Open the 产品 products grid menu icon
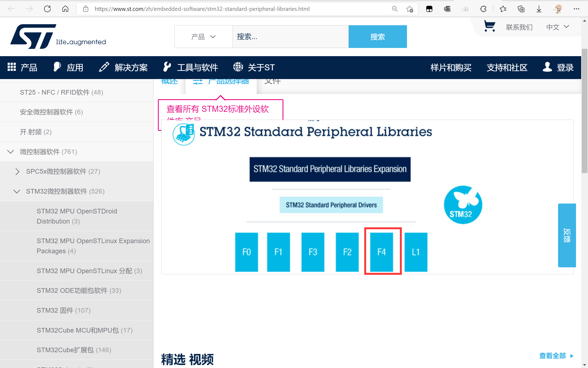Screen dimensions: 588x368 (x=12, y=67)
